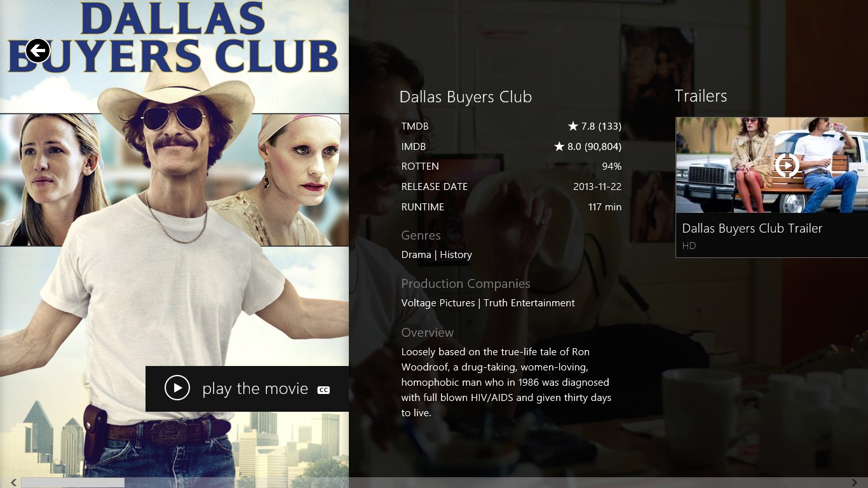Click the horizontal scrollbar right arrow

pos(854,483)
